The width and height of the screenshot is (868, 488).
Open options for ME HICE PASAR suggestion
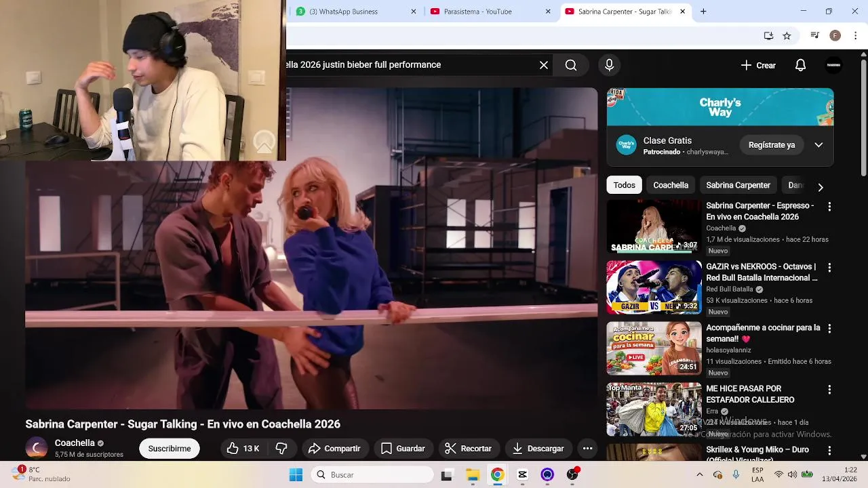pos(829,390)
